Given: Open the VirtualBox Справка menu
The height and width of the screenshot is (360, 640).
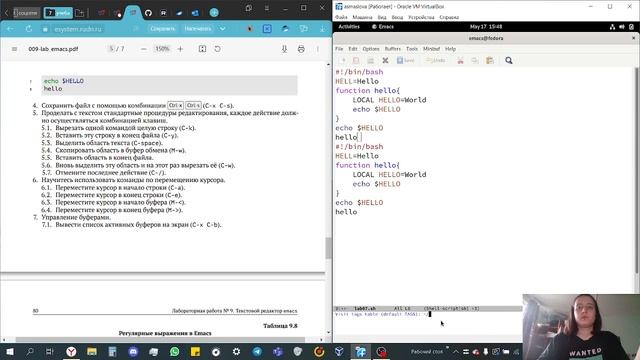Looking at the screenshot, I should click(x=449, y=18).
